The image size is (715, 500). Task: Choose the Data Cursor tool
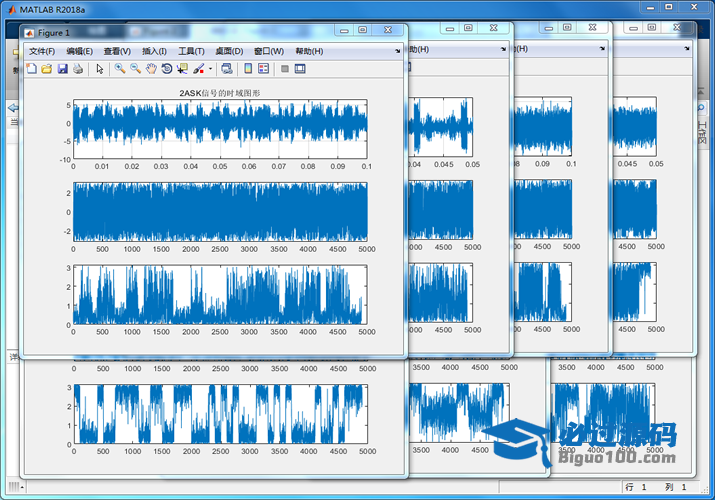pyautogui.click(x=182, y=69)
